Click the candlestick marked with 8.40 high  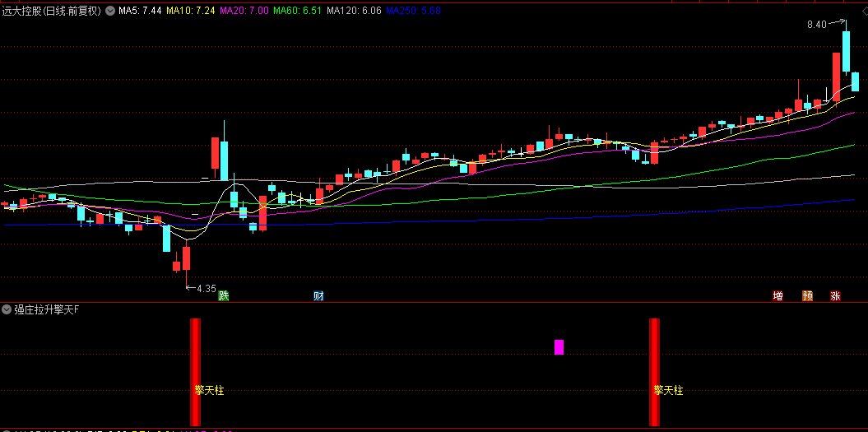coord(846,51)
